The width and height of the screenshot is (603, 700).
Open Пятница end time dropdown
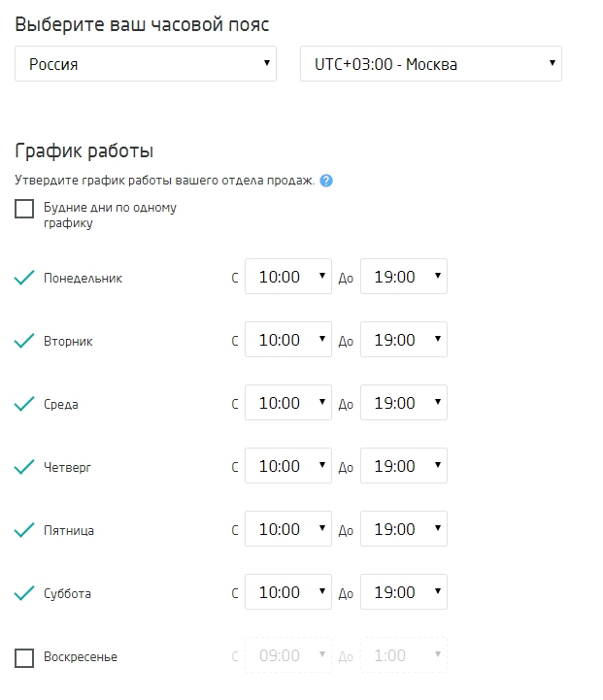coord(404,528)
